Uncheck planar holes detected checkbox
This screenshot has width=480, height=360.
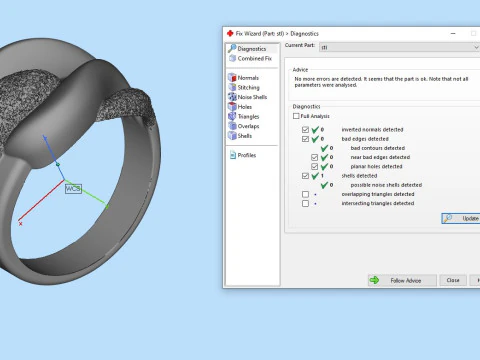tap(314, 166)
